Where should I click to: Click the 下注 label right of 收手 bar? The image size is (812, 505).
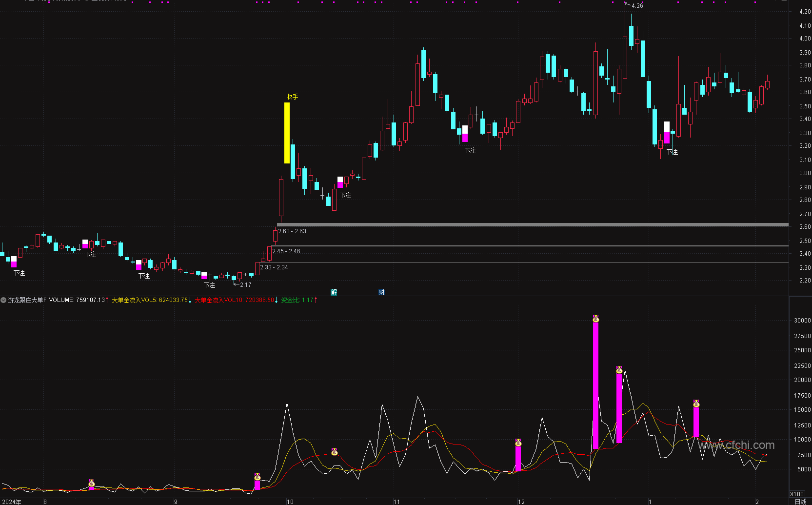[346, 196]
